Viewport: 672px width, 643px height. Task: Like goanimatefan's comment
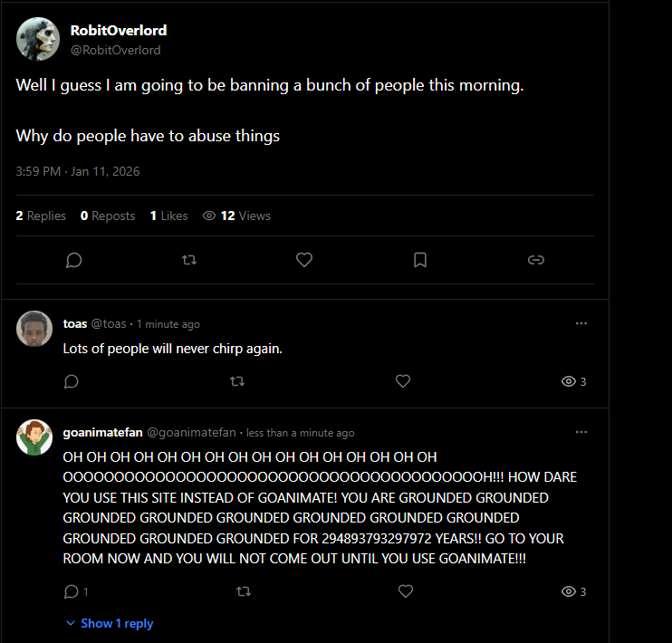406,591
